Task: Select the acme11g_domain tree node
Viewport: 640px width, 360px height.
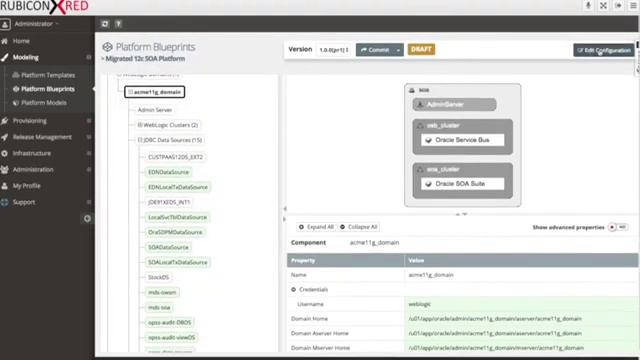Action: [x=155, y=92]
